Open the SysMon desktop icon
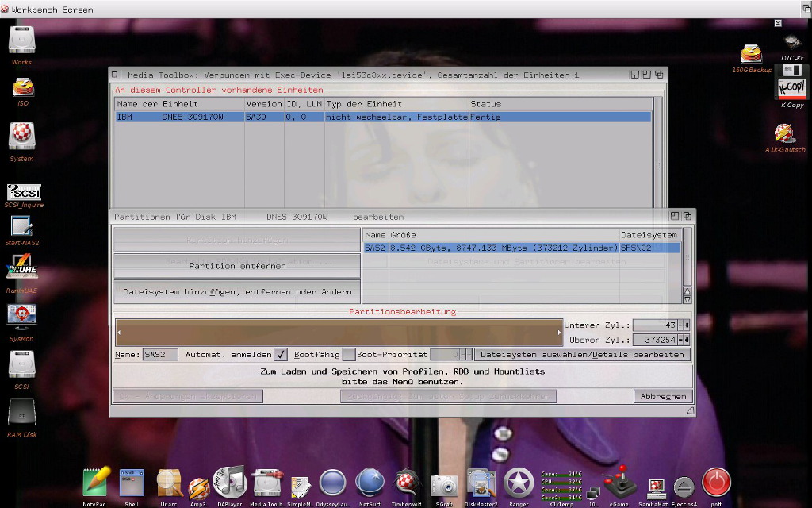Screen dimensions: 812x508 click(21, 316)
